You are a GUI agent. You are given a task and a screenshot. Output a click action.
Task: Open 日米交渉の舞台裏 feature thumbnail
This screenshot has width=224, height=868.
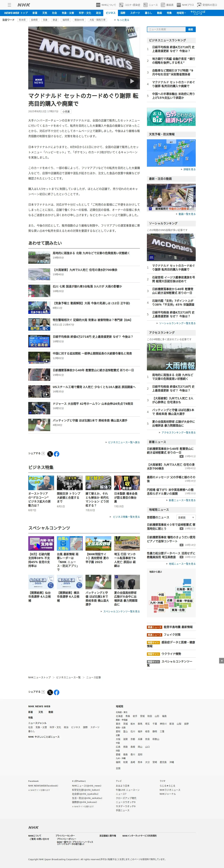pyautogui.click(x=70, y=483)
